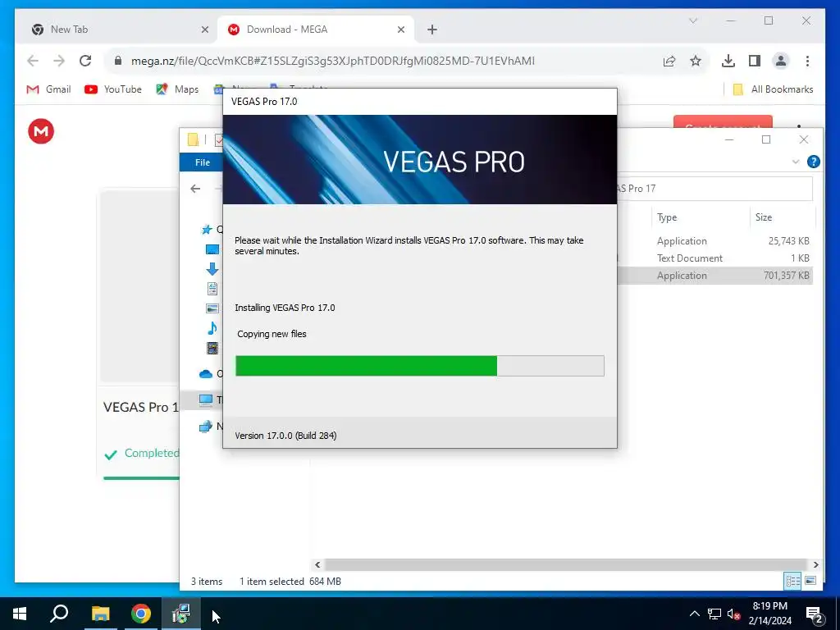This screenshot has width=840, height=630.
Task: Open clock showing 8:19 PM
Action: point(769,614)
